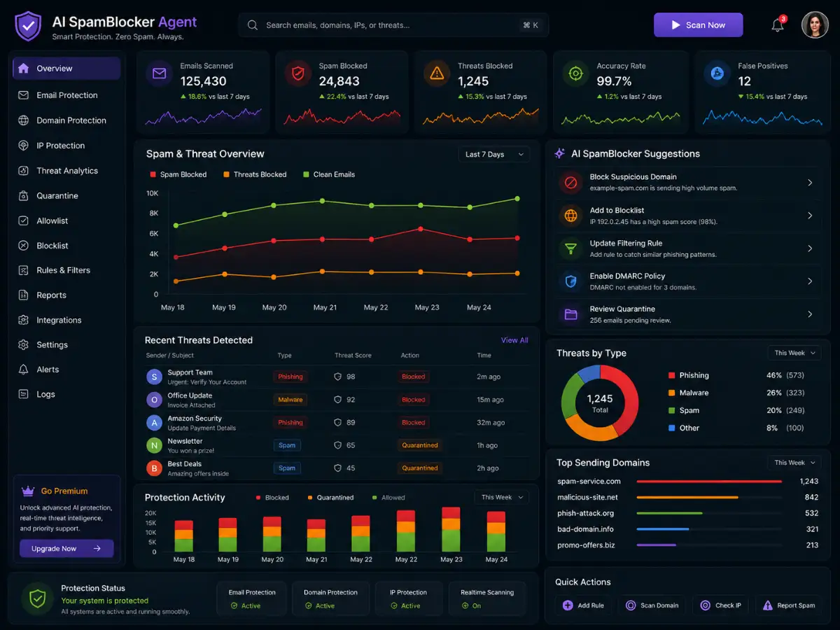
Task: Click the Blocklist icon in the sidebar
Action: click(x=23, y=246)
